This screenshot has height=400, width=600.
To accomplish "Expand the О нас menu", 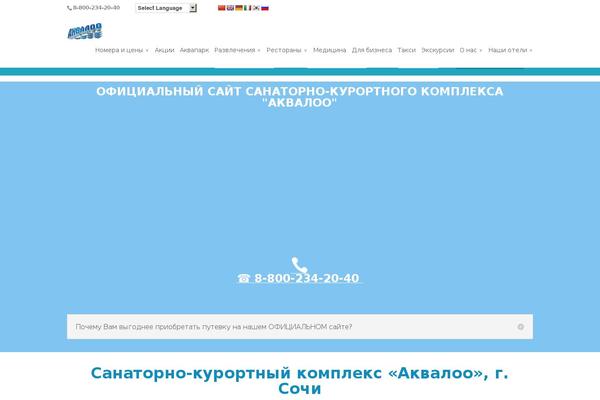I will click(471, 50).
